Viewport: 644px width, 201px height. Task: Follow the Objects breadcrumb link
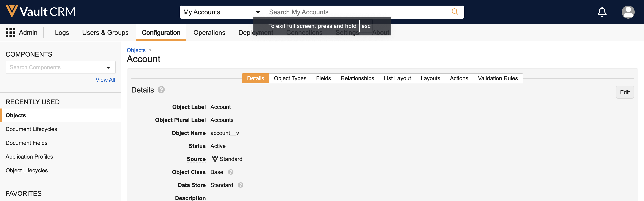136,50
